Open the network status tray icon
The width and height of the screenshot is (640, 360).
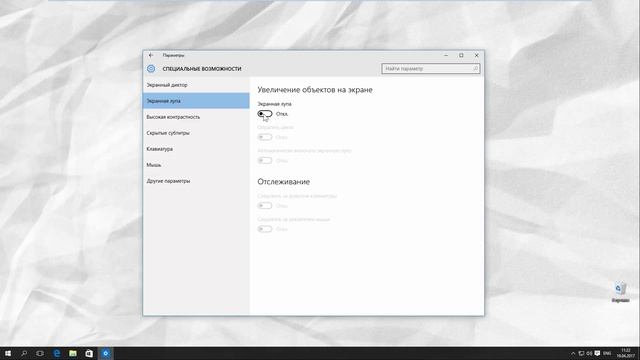(581, 353)
